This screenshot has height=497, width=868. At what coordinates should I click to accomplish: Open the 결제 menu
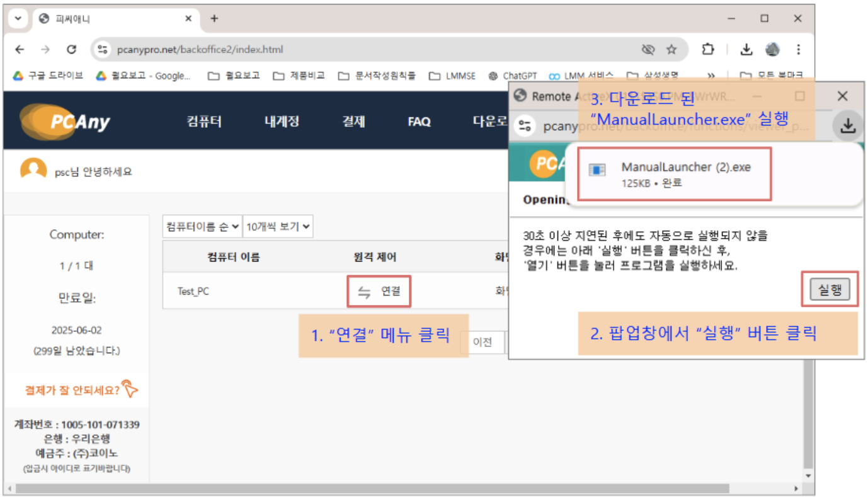(353, 122)
